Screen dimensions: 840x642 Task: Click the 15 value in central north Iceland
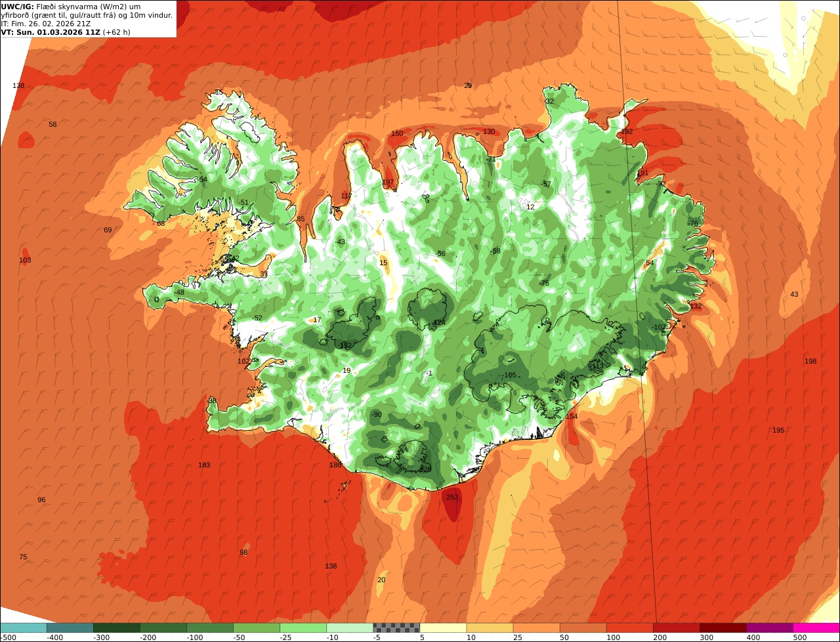(383, 263)
